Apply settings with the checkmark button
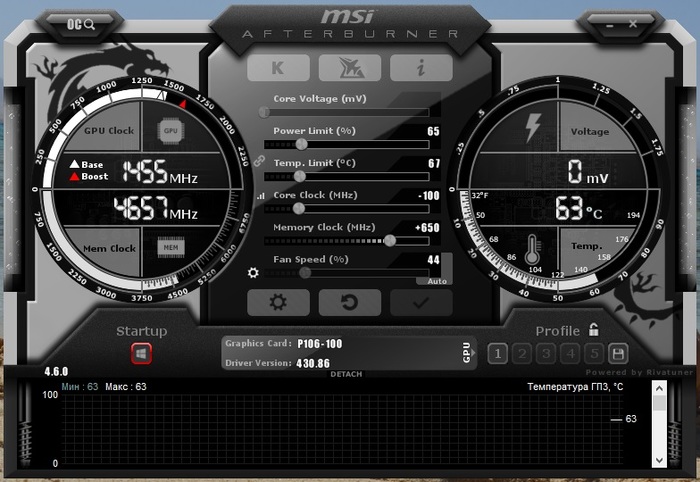 (x=421, y=302)
